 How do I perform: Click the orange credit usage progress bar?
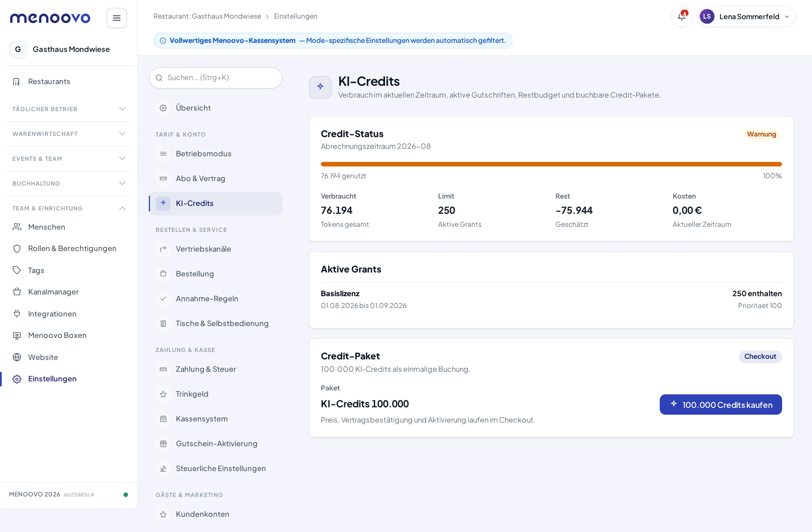[x=551, y=164]
